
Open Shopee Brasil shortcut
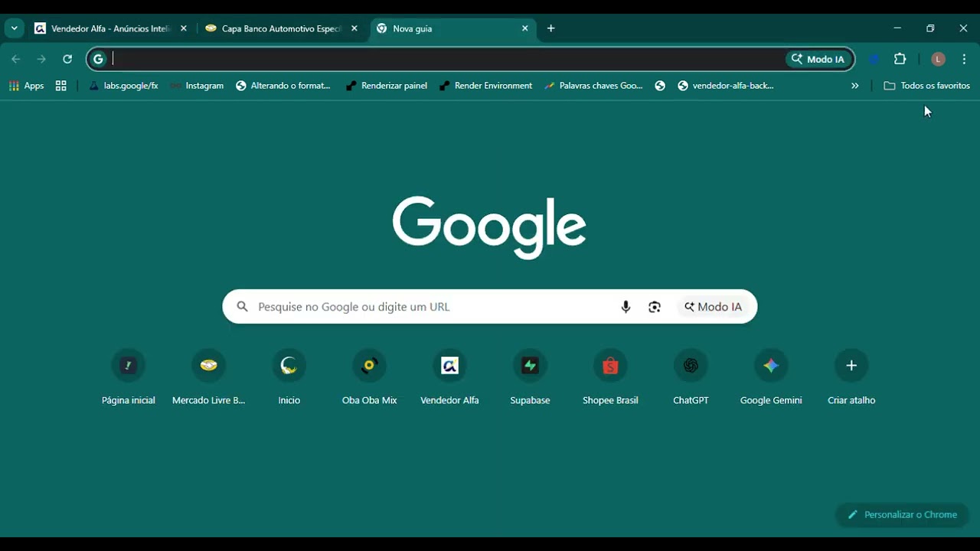(x=610, y=377)
